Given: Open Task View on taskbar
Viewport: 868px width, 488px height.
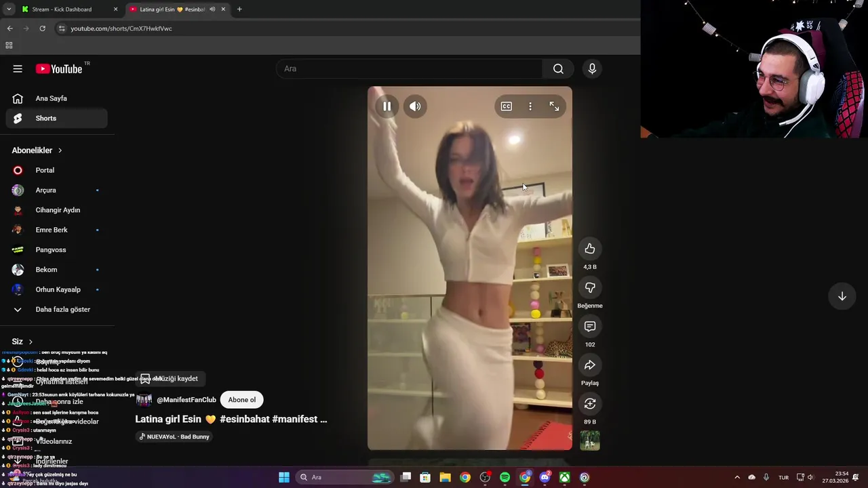Looking at the screenshot, I should [x=406, y=477].
